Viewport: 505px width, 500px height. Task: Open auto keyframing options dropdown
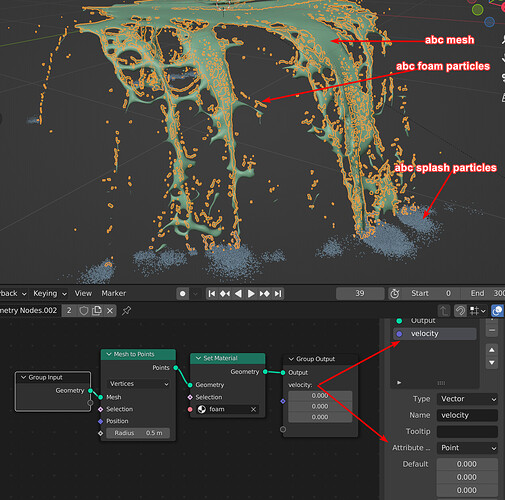click(x=195, y=294)
